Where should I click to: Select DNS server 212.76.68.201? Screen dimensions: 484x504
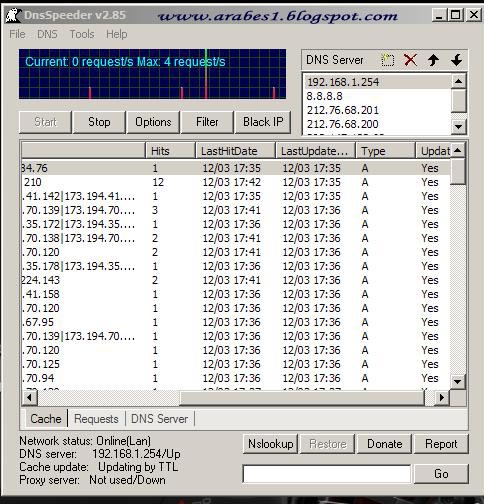pyautogui.click(x=378, y=110)
